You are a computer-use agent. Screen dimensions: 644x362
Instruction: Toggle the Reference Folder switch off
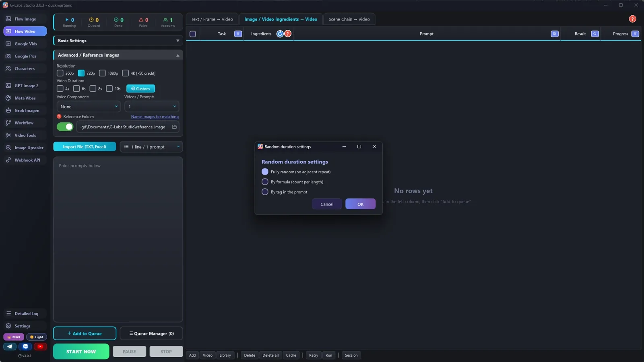[65, 127]
